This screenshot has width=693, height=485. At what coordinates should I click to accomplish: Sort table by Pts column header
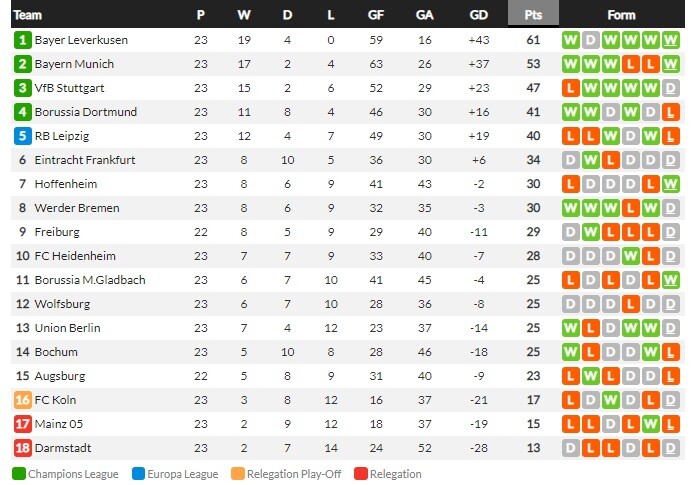(533, 15)
